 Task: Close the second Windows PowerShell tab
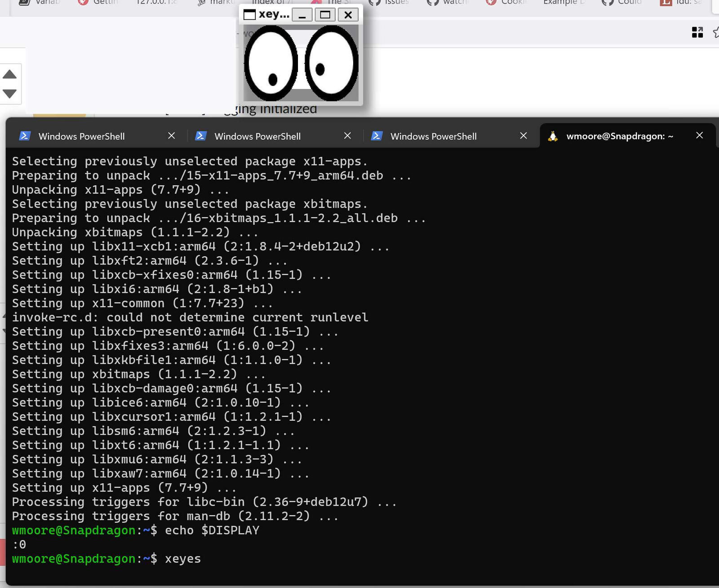[347, 136]
